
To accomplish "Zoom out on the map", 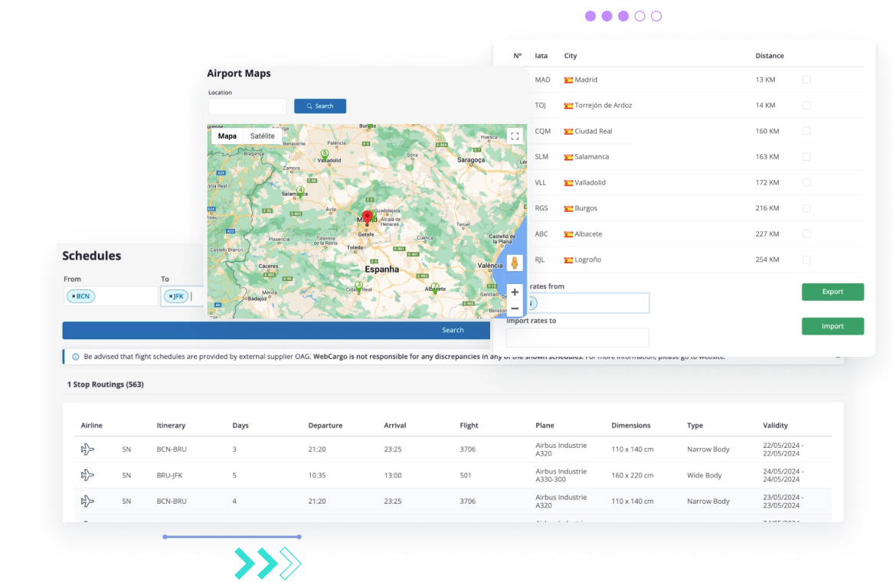I will (x=515, y=309).
